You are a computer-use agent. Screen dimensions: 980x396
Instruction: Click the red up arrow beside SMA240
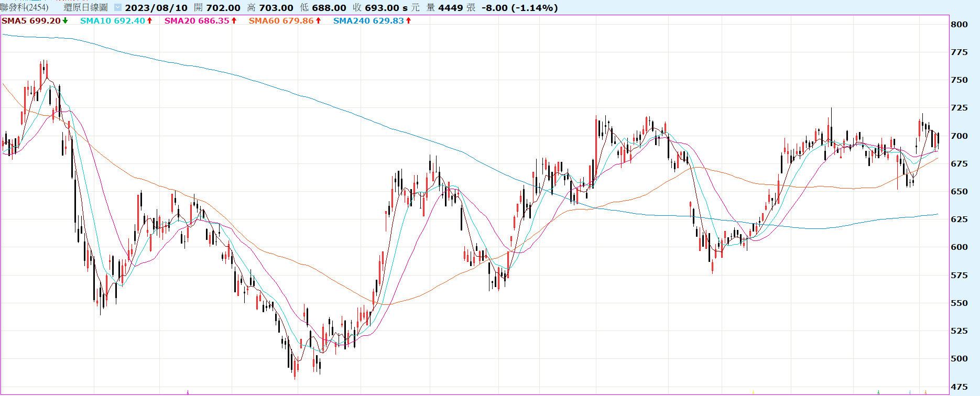408,21
